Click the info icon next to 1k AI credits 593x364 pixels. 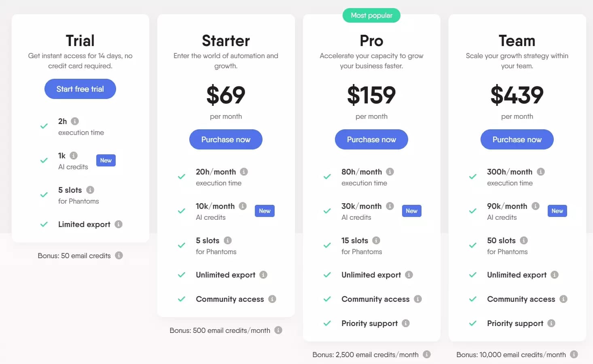(x=73, y=155)
